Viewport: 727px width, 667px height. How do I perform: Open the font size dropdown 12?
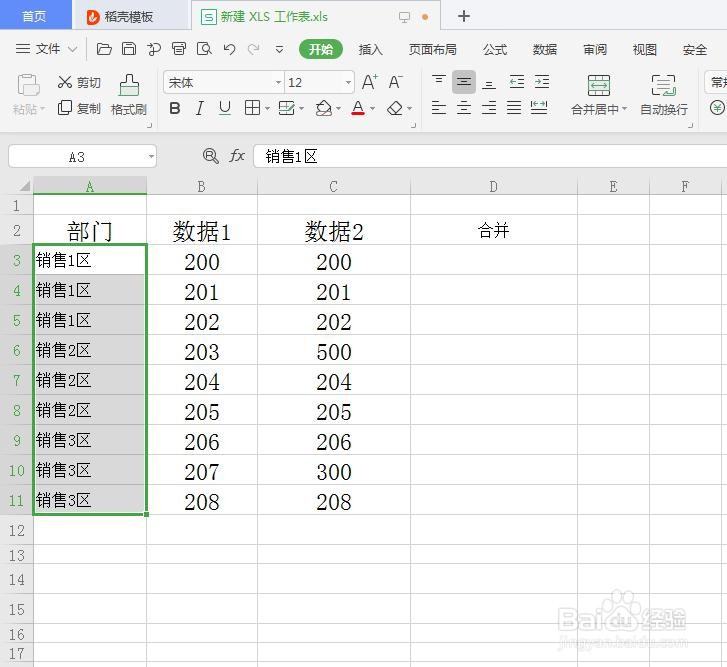click(x=348, y=83)
